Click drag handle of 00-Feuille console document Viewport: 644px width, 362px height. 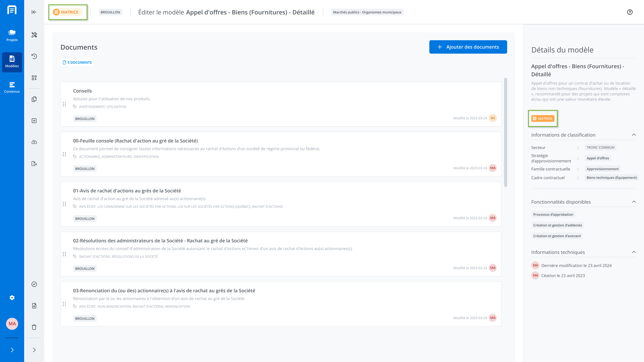tap(64, 154)
